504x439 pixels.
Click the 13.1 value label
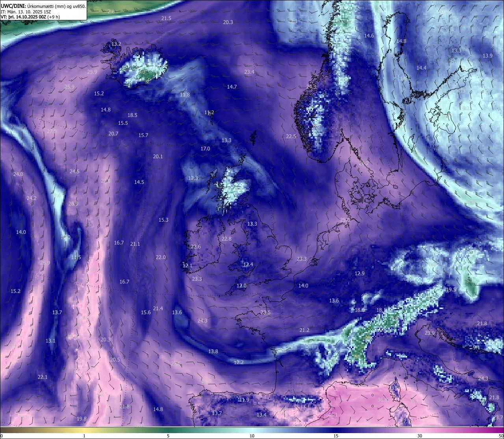[x=50, y=341]
